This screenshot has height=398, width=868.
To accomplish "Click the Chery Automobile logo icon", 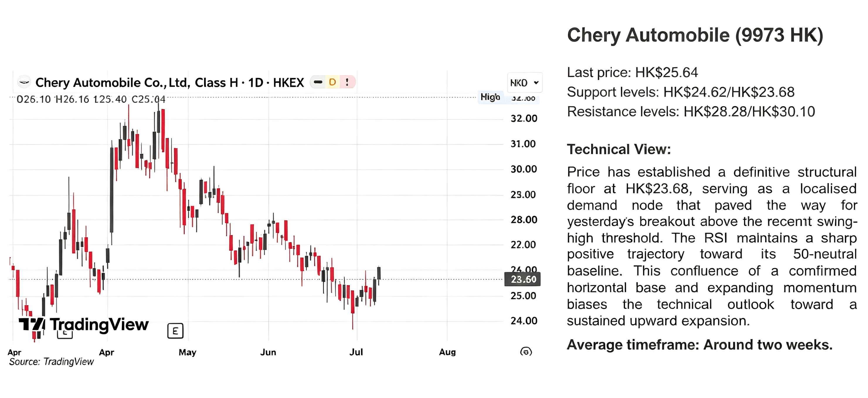I will [24, 82].
